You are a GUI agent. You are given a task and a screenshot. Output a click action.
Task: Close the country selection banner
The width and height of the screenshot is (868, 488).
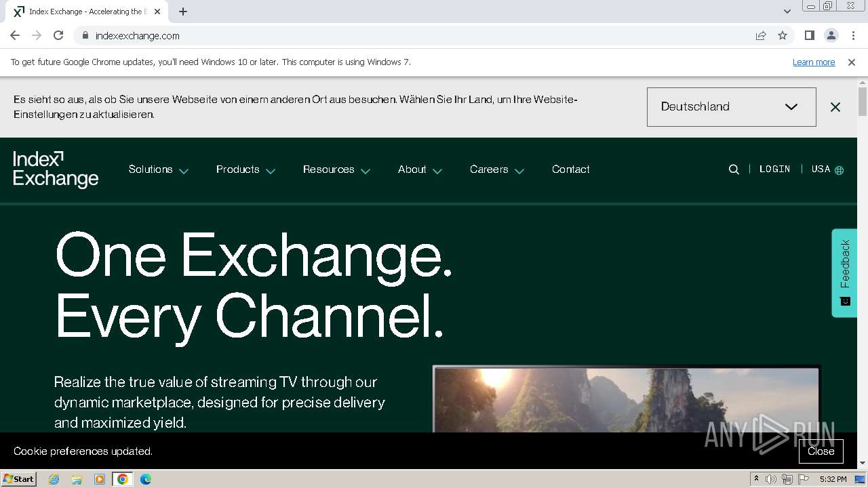point(835,107)
